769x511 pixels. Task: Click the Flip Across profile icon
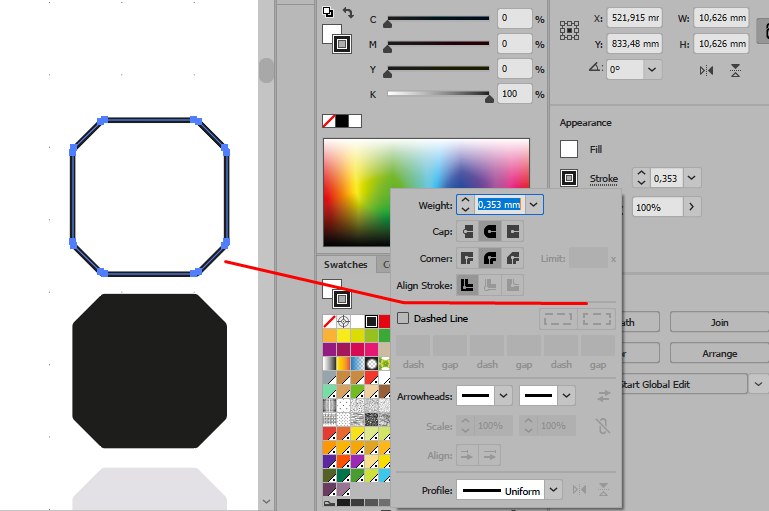(x=604, y=489)
